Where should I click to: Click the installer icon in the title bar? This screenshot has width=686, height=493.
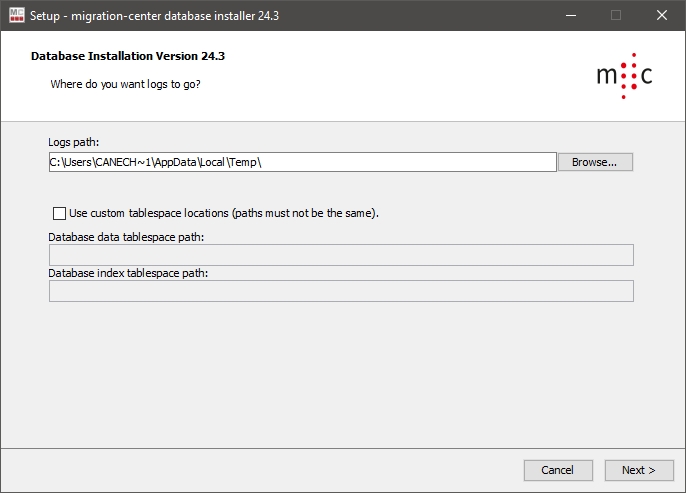(x=16, y=15)
